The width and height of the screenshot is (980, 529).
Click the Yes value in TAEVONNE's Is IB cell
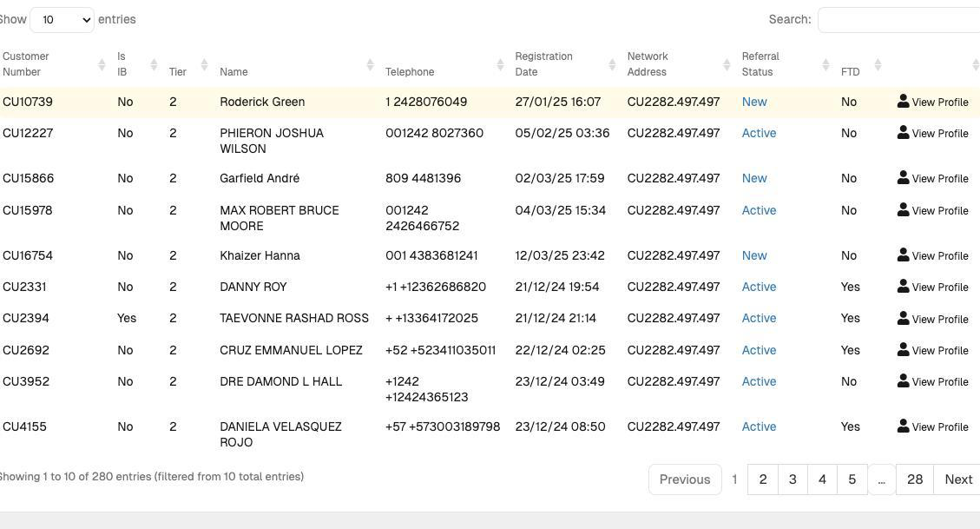(x=126, y=318)
